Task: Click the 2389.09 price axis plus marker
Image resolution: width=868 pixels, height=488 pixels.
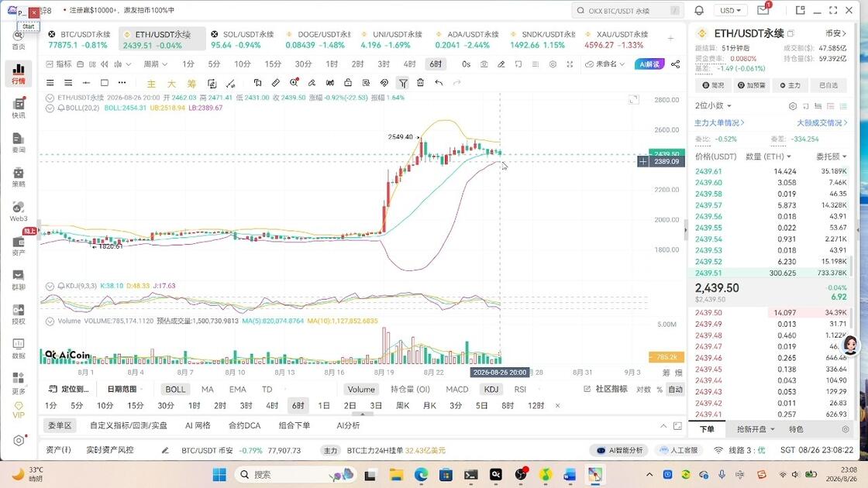Action: (642, 162)
